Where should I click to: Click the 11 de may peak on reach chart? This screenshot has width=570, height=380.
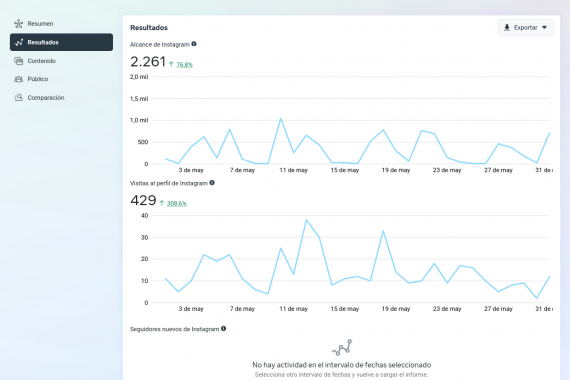[281, 119]
